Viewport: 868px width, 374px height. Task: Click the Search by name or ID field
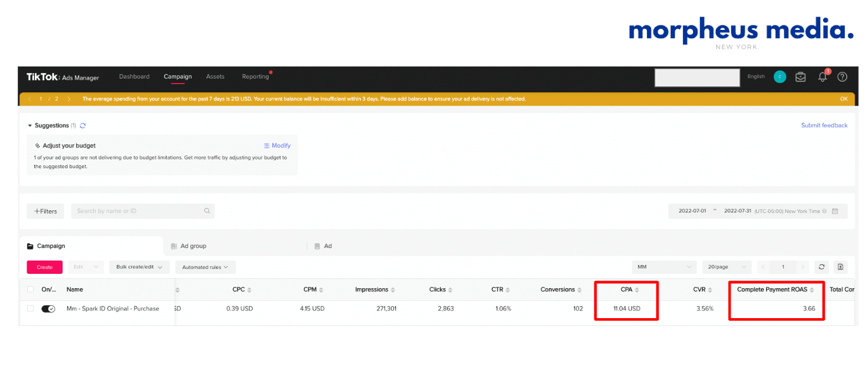tap(143, 211)
